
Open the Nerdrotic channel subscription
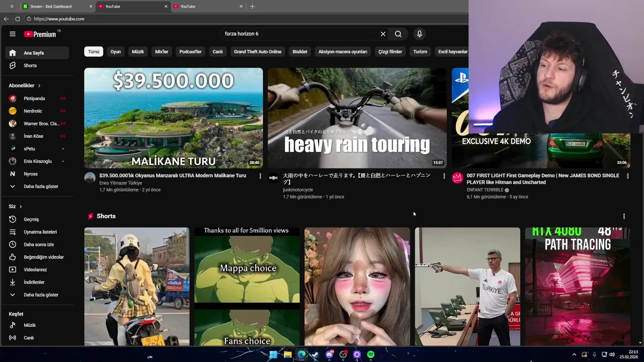tap(37, 111)
